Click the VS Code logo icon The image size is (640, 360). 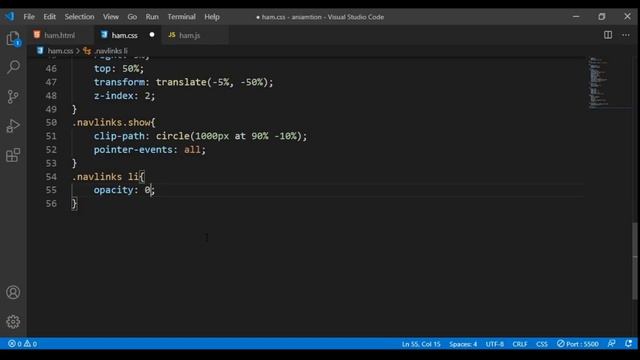[x=10, y=17]
